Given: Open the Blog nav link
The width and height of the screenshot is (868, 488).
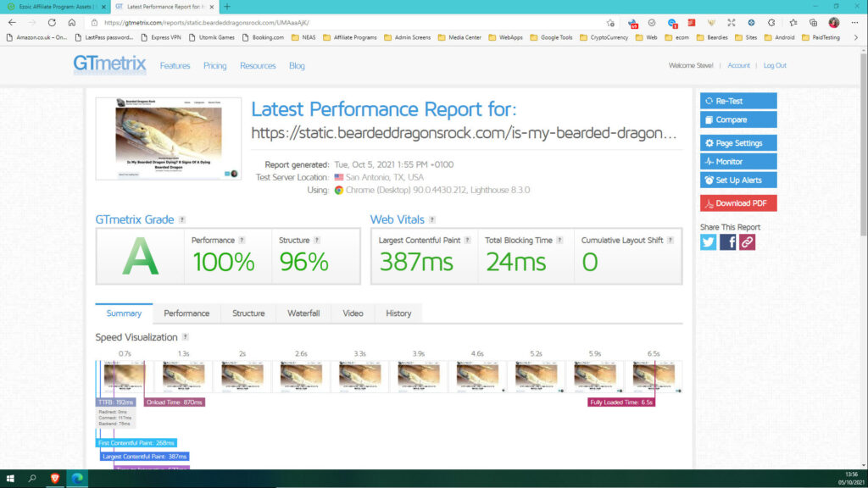Looking at the screenshot, I should coord(297,65).
